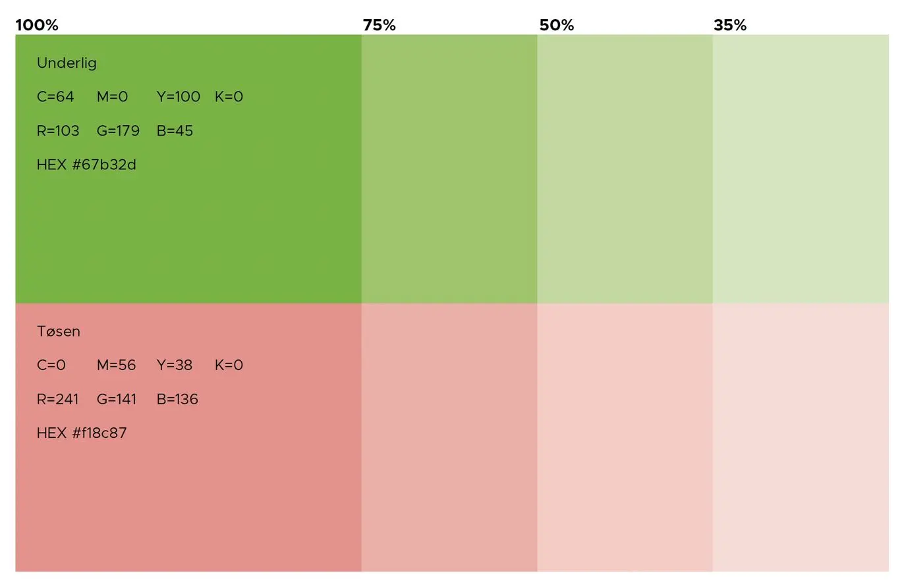The image size is (904, 588).
Task: Select the M=56 magenta value
Action: coord(116,365)
